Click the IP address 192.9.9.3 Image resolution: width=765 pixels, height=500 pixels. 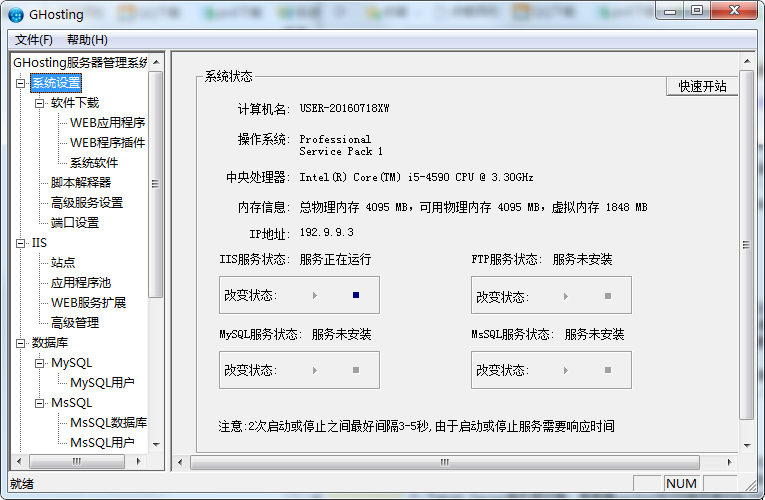coord(326,232)
